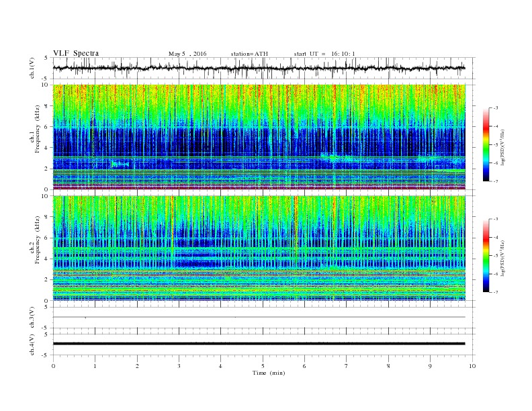Click time axis tick label "7"

tap(347, 366)
